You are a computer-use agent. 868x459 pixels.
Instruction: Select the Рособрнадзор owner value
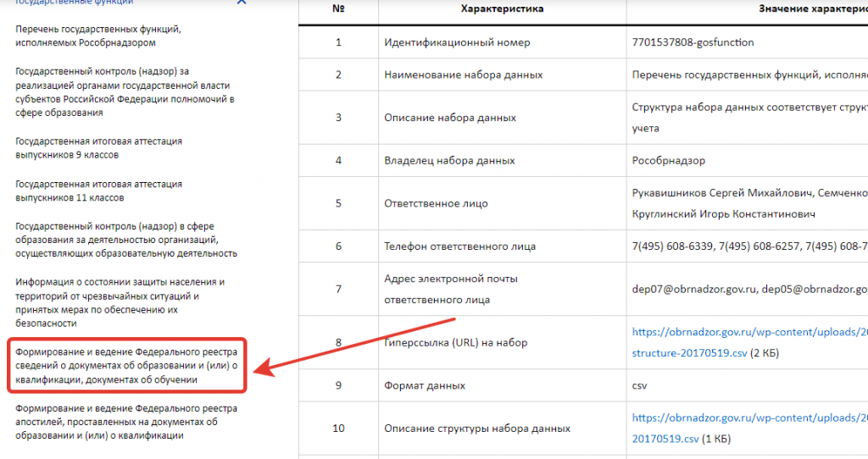[x=668, y=161]
